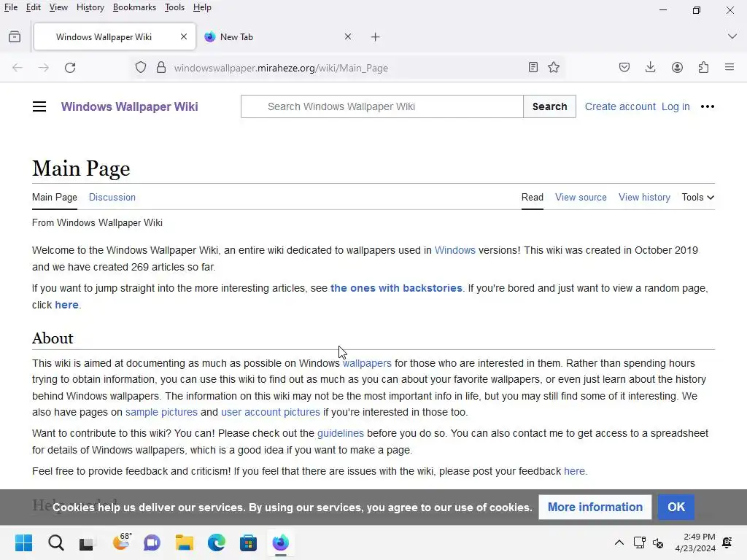
Task: Toggle reader view icon
Action: (x=533, y=68)
